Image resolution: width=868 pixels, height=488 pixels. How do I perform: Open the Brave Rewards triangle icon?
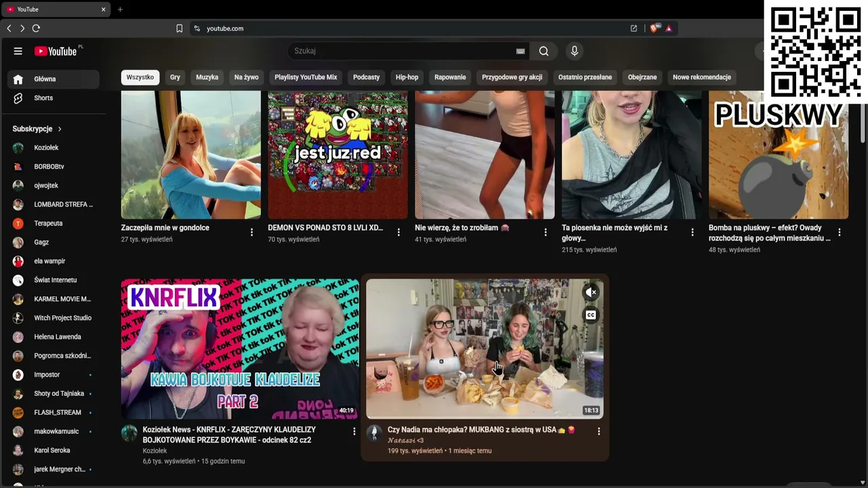[x=669, y=28]
